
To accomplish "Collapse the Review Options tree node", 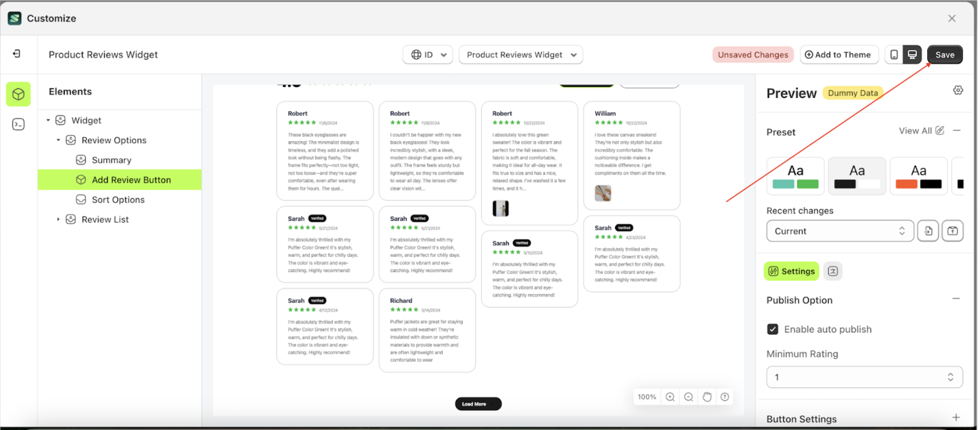I will click(x=59, y=140).
